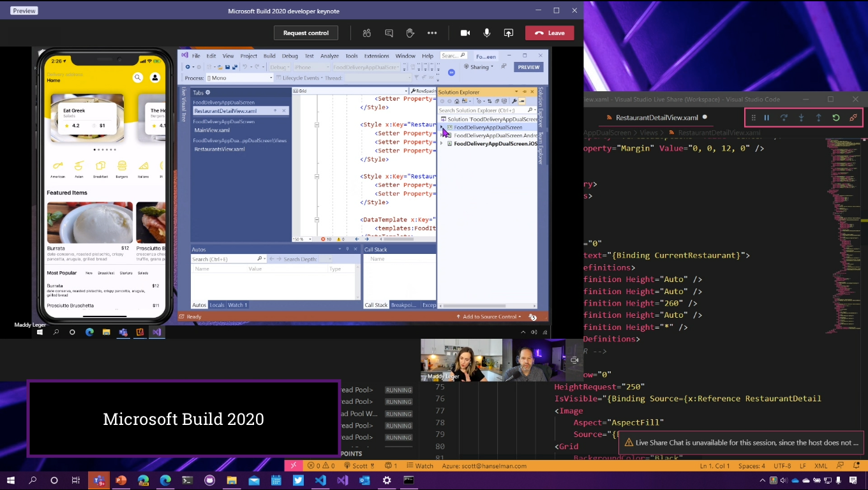
Task: Open the share content tray icon
Action: click(x=509, y=33)
